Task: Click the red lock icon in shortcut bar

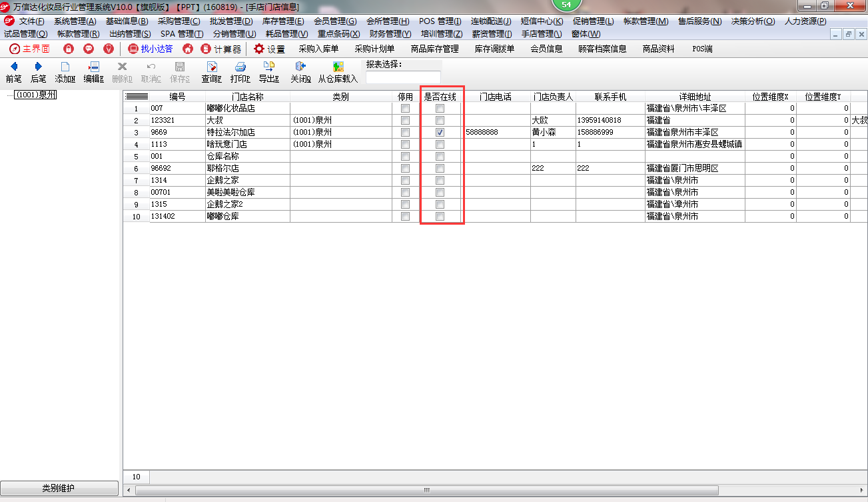Action: click(69, 49)
